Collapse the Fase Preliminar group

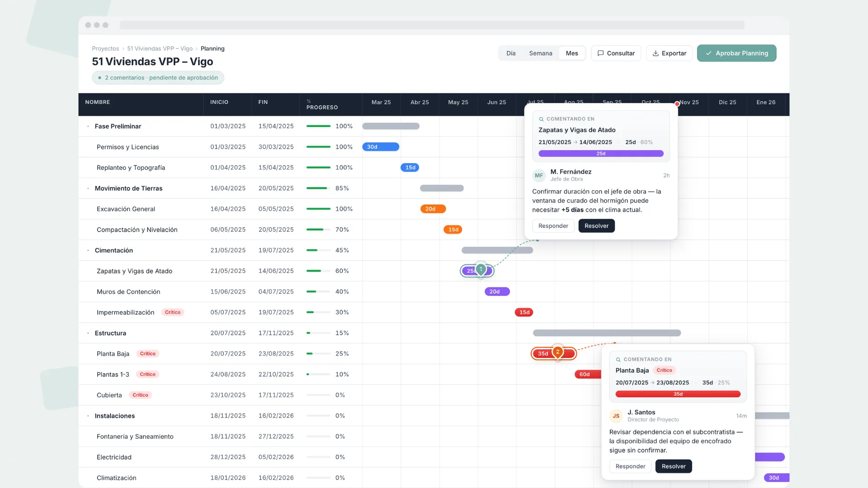[88, 127]
